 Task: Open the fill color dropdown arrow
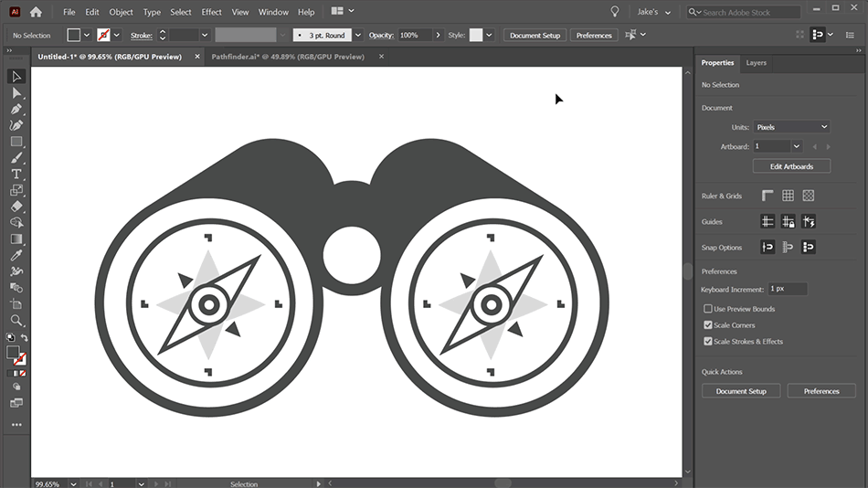point(87,35)
